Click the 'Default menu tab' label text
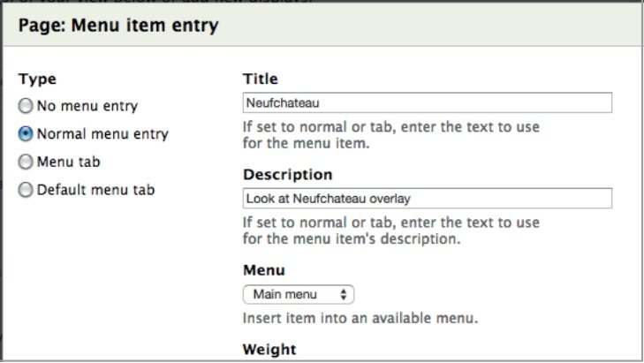 (x=96, y=189)
